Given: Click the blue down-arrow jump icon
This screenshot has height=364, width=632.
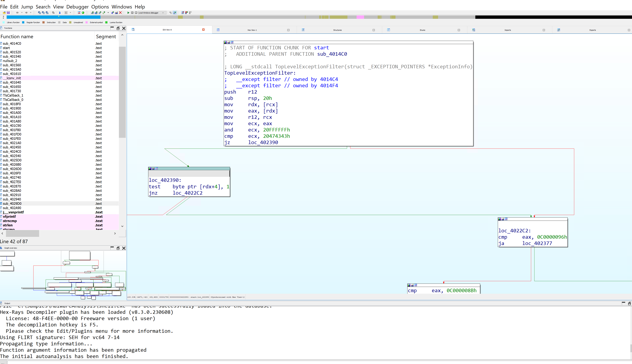Looking at the screenshot, I should (x=60, y=13).
